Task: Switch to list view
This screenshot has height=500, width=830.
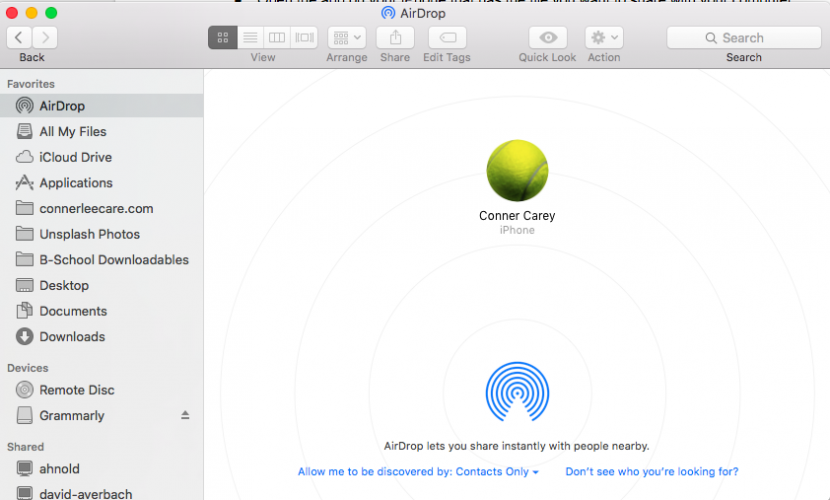Action: pos(250,38)
